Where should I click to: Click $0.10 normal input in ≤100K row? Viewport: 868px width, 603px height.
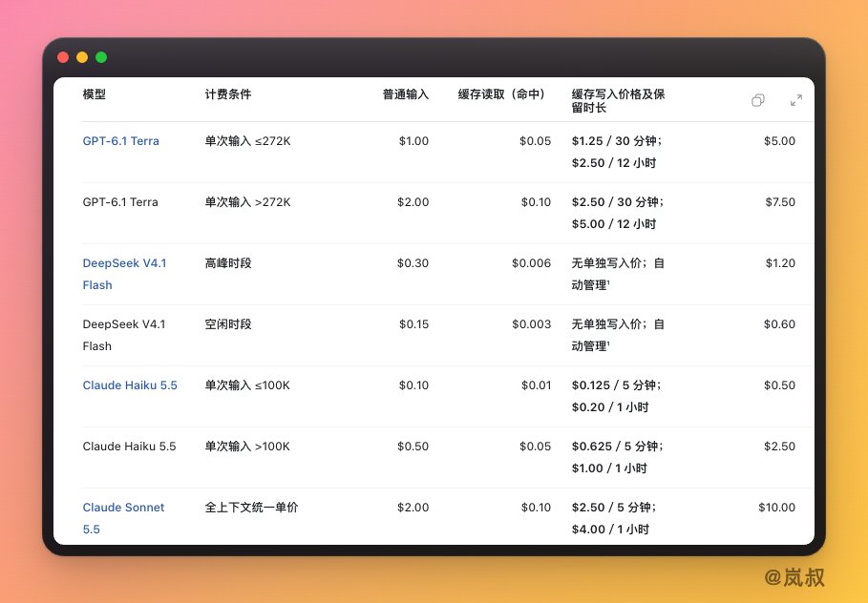(x=413, y=385)
